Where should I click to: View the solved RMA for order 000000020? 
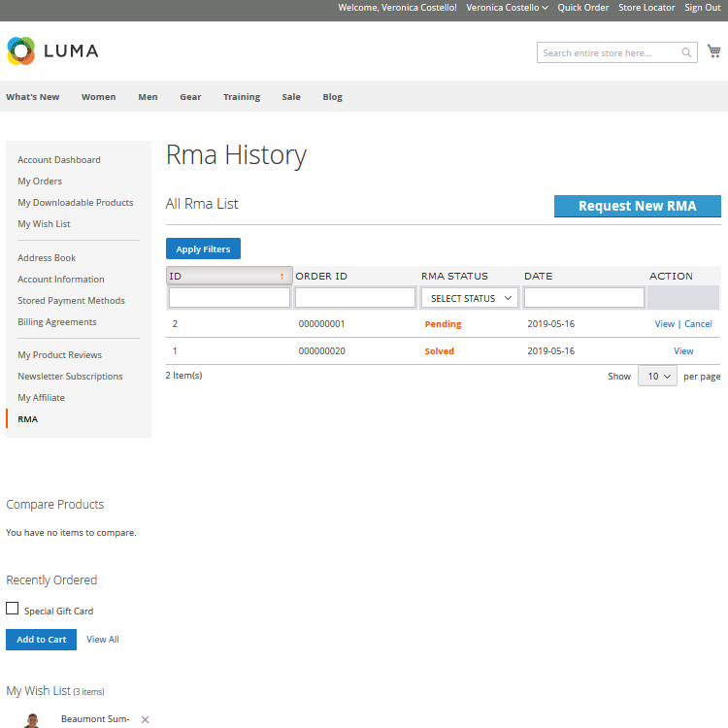click(683, 351)
